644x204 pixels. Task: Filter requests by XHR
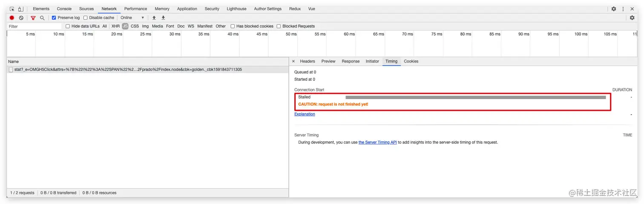tap(115, 26)
